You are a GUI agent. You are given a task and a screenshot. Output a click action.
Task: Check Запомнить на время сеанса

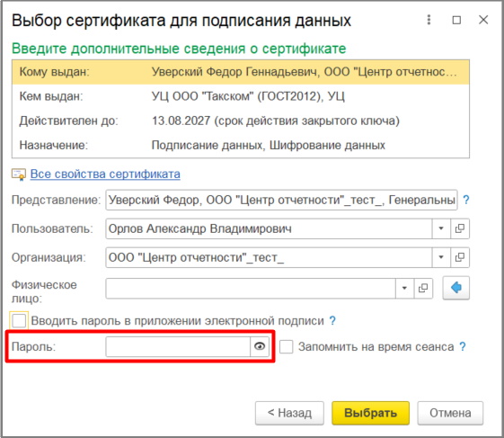(286, 347)
